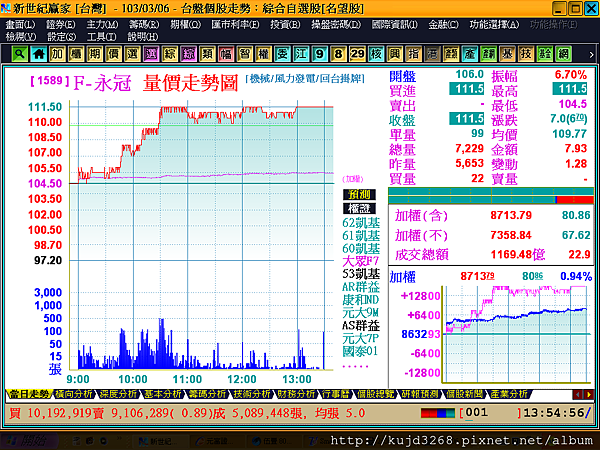Click the [機械/風力發電/回台掛牌] category link

click(x=305, y=79)
